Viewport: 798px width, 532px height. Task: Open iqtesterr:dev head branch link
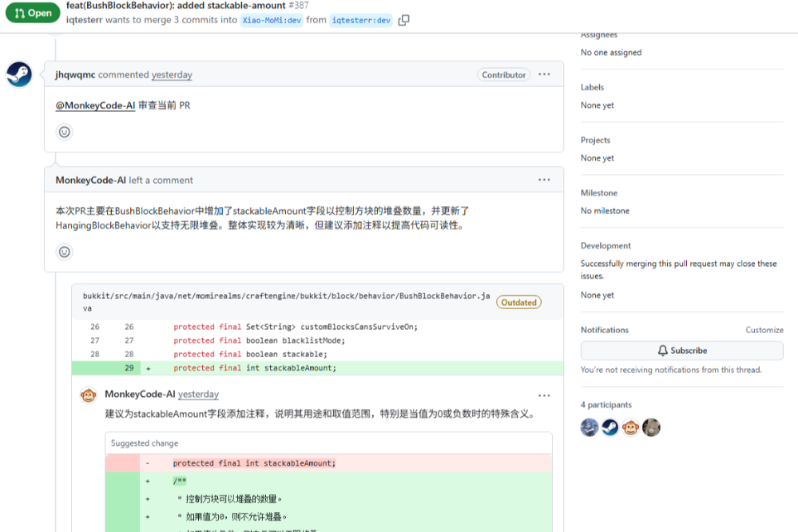point(360,21)
